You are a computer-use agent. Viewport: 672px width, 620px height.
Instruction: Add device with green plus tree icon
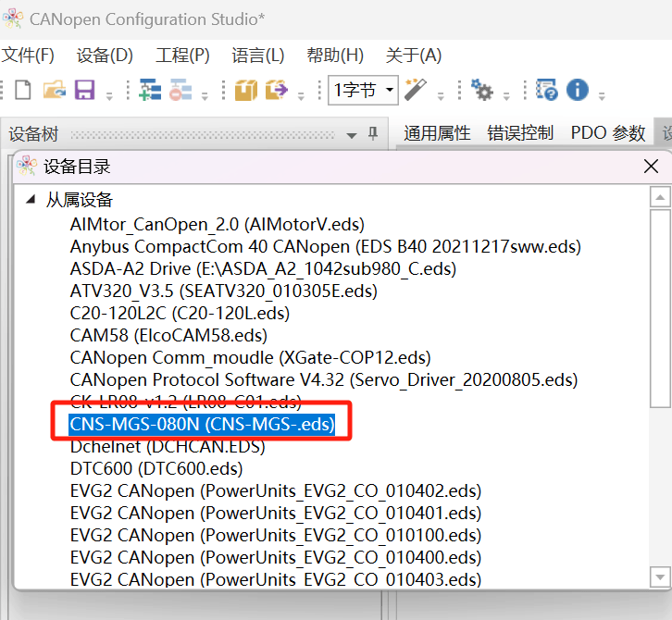point(150,90)
